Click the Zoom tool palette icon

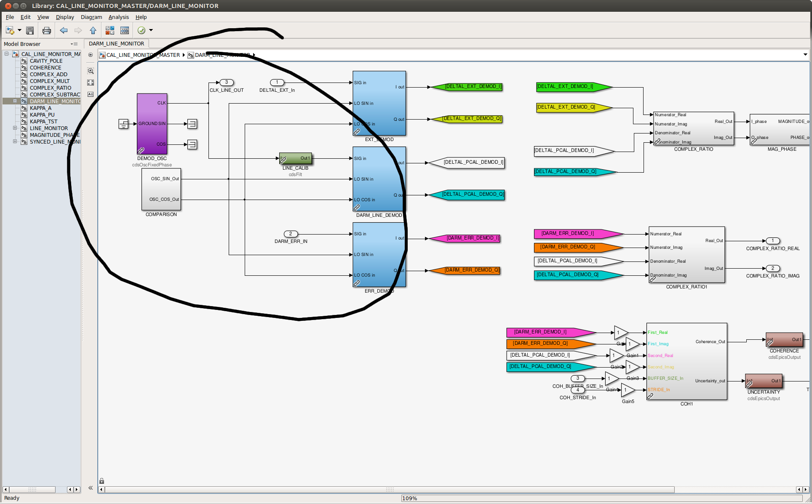[91, 71]
